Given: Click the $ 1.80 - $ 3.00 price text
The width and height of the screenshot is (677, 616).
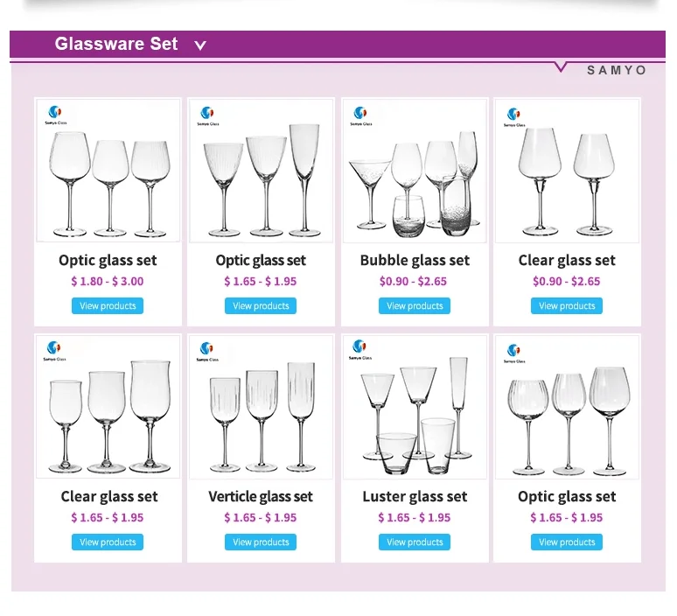Looking at the screenshot, I should click(108, 282).
